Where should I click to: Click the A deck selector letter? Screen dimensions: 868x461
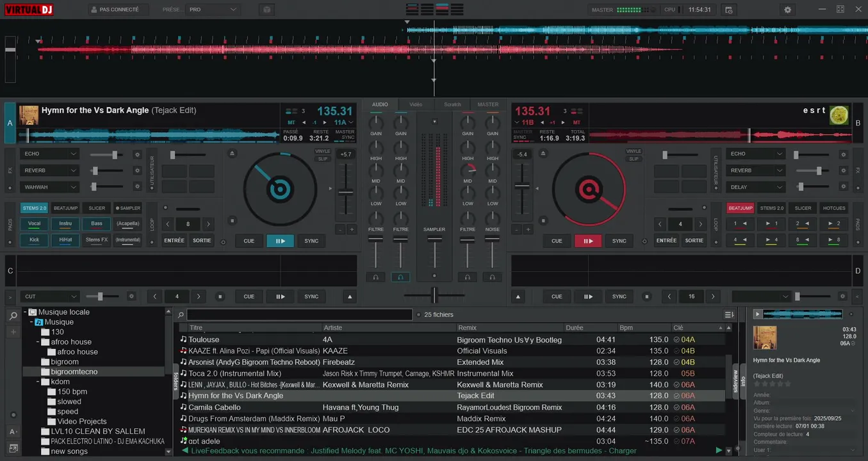click(10, 123)
